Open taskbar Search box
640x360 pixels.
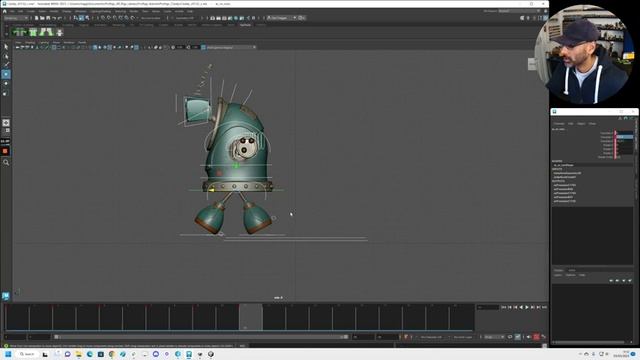(x=27, y=354)
